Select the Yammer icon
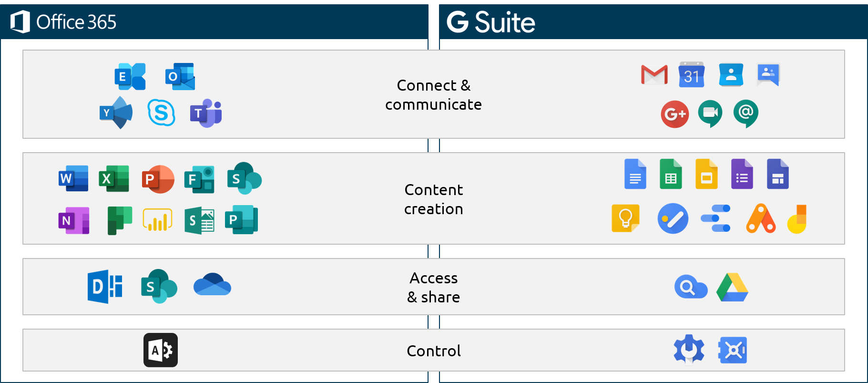 [116, 113]
